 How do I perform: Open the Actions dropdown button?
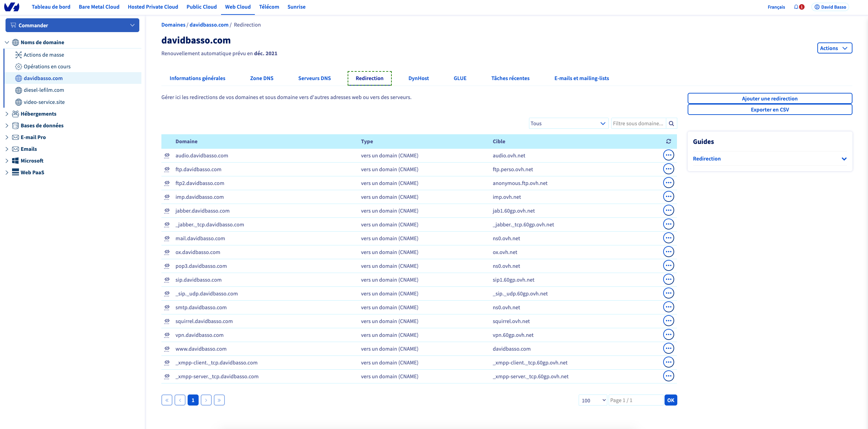click(x=834, y=48)
